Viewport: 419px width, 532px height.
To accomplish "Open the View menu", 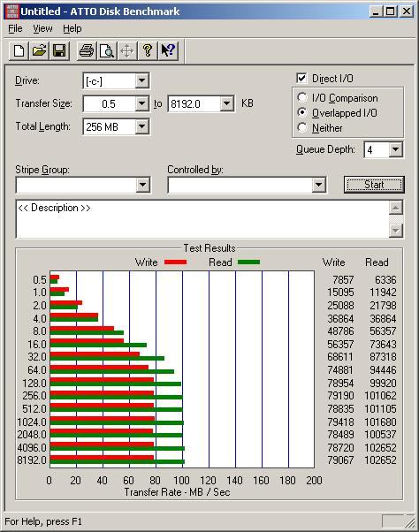I will [x=42, y=28].
